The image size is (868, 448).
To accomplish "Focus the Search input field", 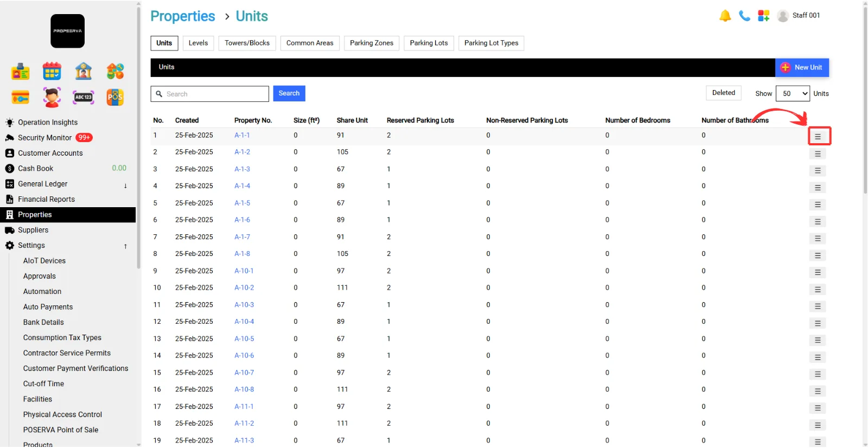I will pyautogui.click(x=210, y=94).
